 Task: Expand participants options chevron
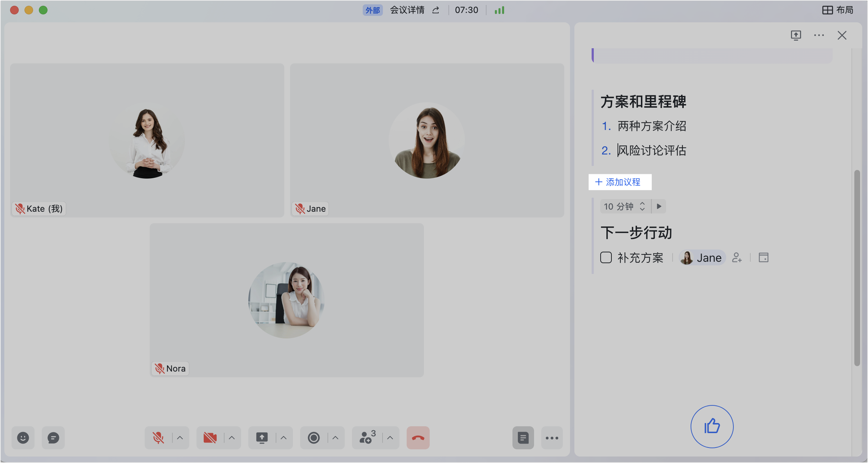[x=390, y=438]
